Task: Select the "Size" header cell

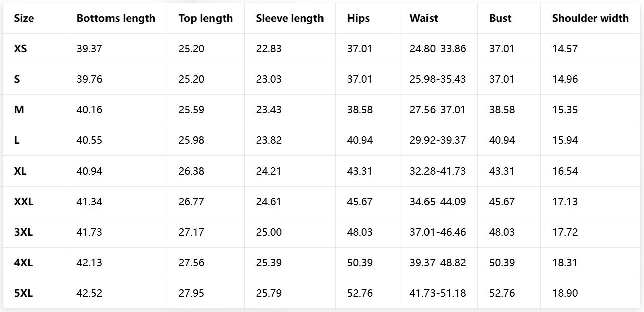Action: tap(24, 18)
